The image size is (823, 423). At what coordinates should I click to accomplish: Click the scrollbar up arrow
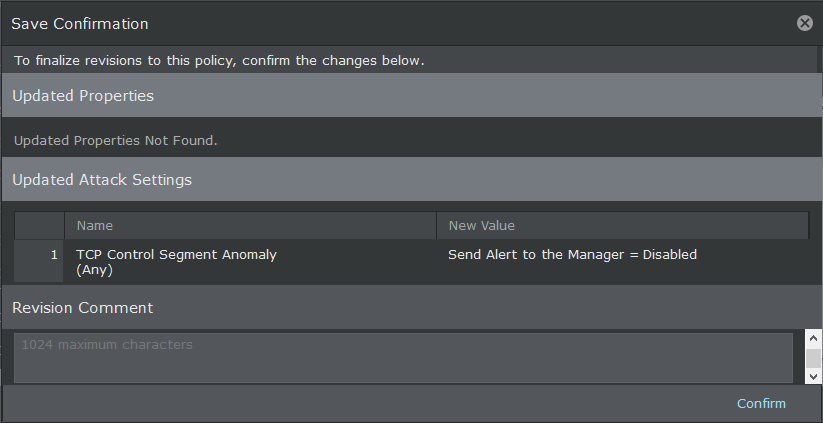point(814,339)
